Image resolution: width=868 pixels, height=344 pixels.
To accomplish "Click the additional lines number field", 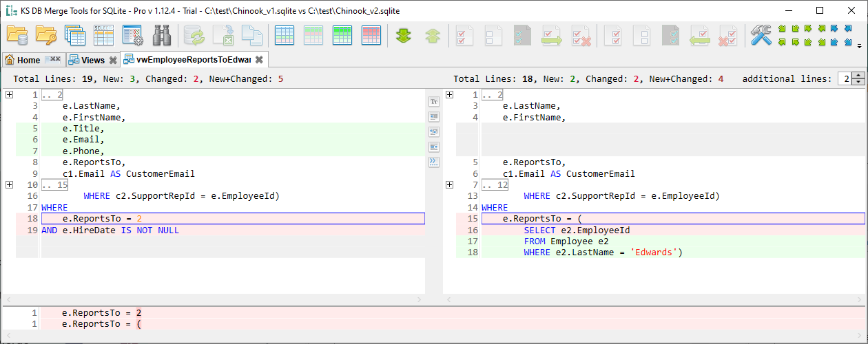I will tap(844, 79).
